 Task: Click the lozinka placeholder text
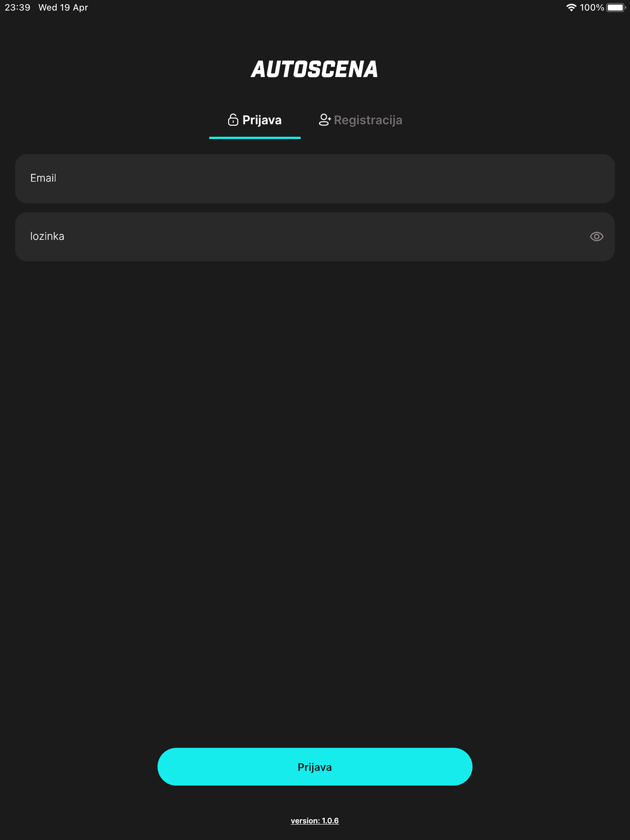click(47, 236)
